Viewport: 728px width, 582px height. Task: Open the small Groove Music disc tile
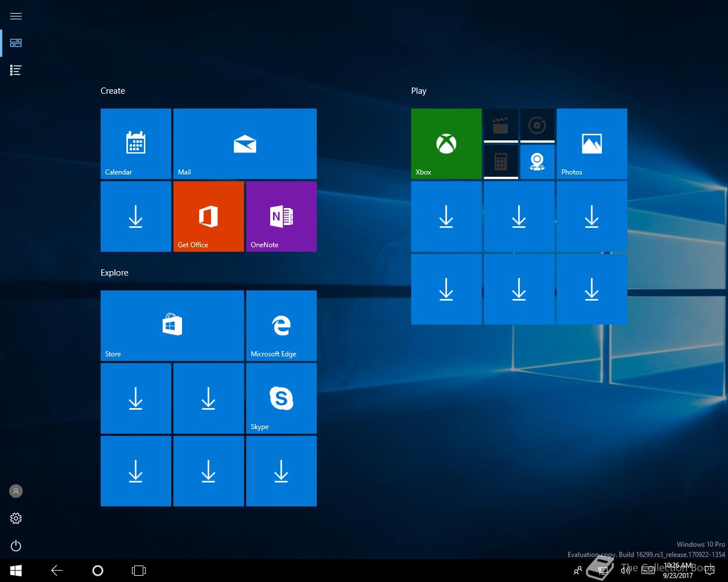pyautogui.click(x=537, y=126)
